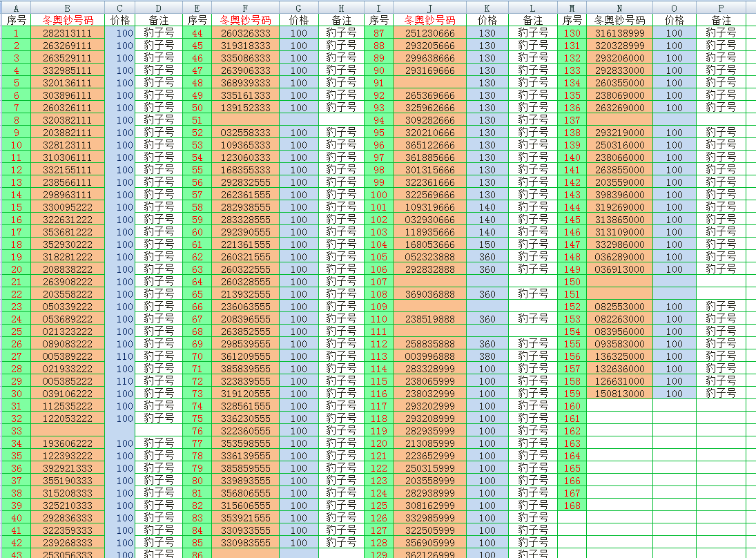Select cell with number 050339222
Screen dimensions: 756x558
(68, 307)
